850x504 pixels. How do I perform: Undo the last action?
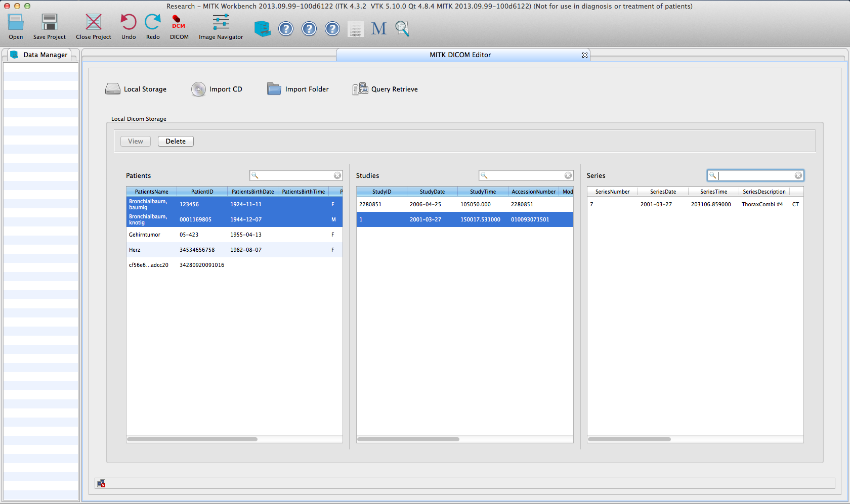coord(129,23)
